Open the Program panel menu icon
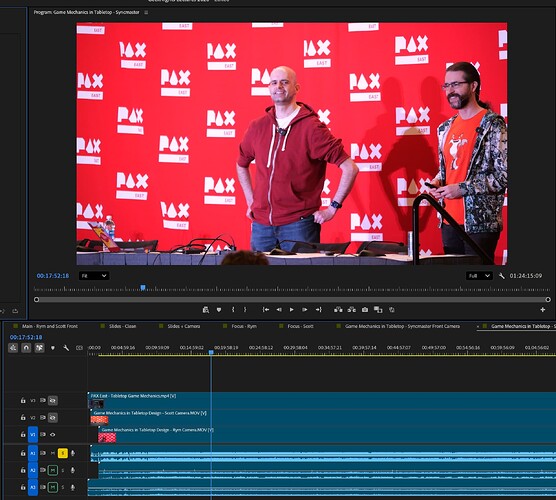 point(146,12)
